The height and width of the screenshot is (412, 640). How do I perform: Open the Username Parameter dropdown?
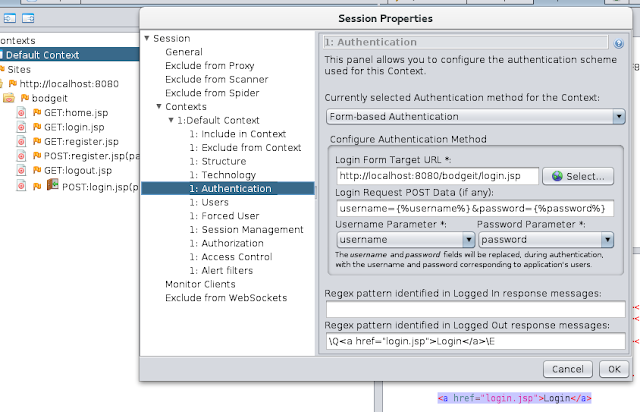[x=467, y=240]
